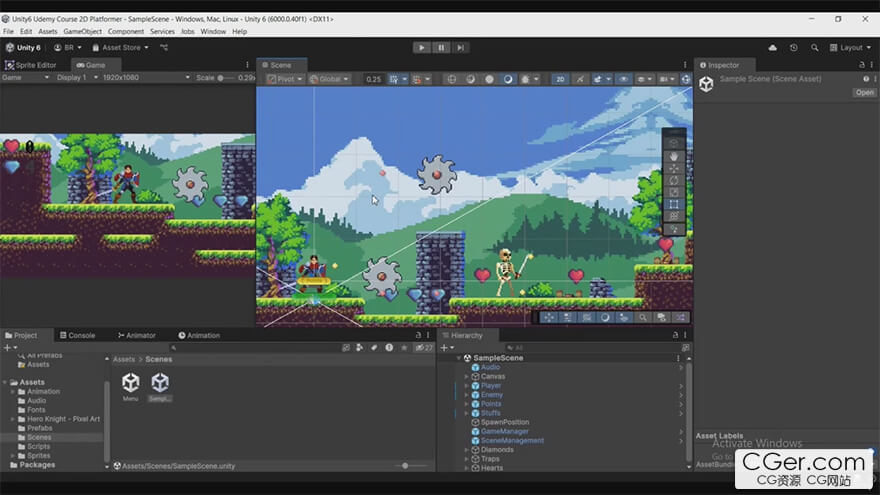Toggle the Hierarchy panel lock icon
Image resolution: width=880 pixels, height=495 pixels.
point(675,335)
